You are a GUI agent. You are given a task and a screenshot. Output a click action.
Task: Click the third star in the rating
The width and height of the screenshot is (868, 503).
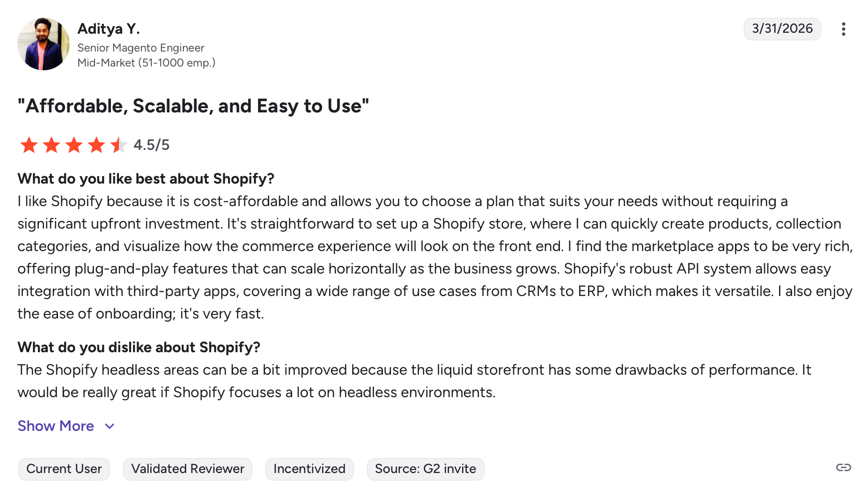pos(74,145)
